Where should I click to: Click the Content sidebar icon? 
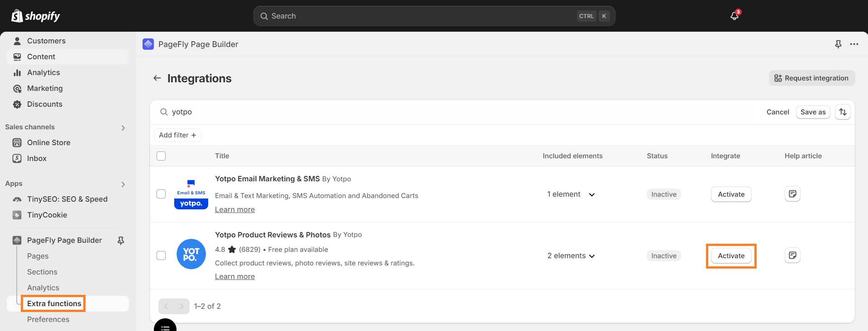coord(17,57)
